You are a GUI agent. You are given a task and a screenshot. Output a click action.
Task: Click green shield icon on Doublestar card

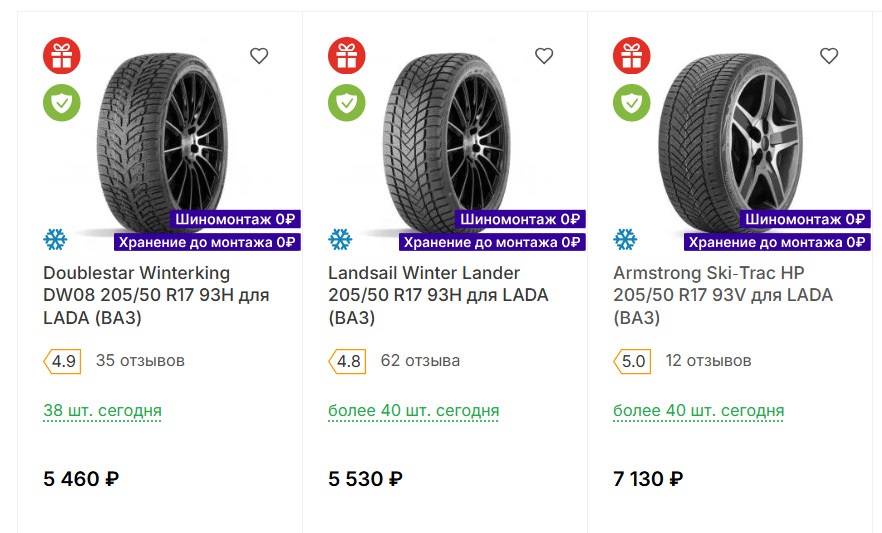(62, 102)
